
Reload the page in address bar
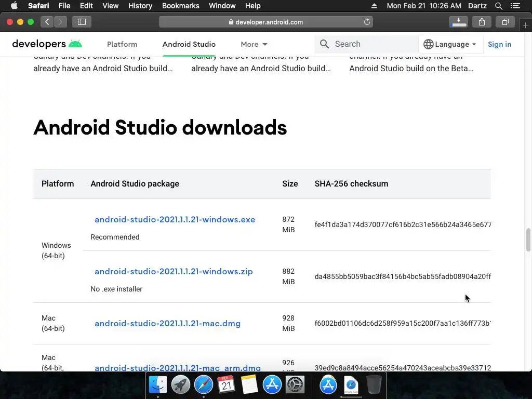[x=367, y=22]
